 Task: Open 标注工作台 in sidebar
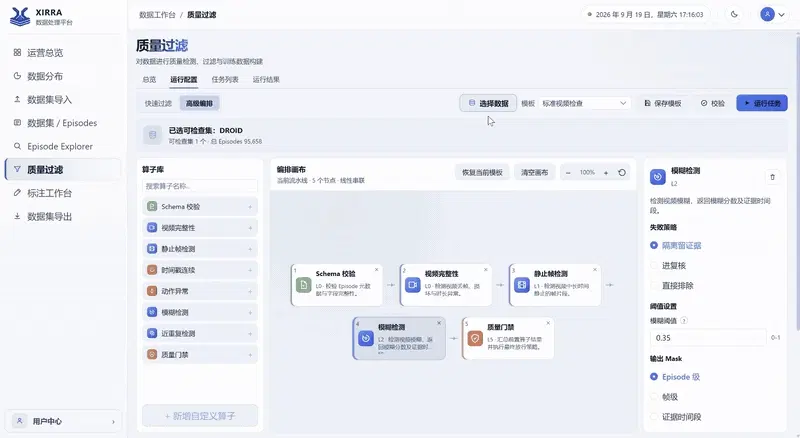(x=63, y=193)
